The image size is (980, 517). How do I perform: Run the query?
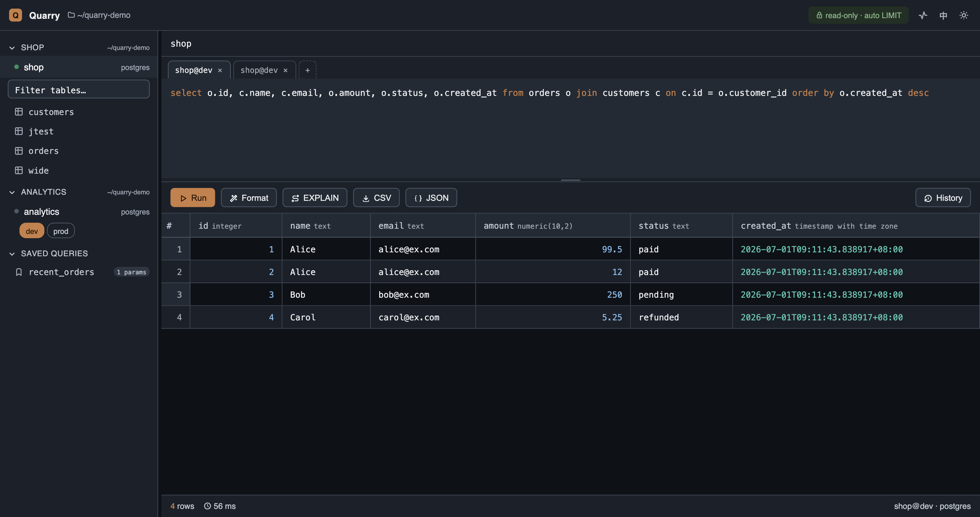(x=193, y=198)
